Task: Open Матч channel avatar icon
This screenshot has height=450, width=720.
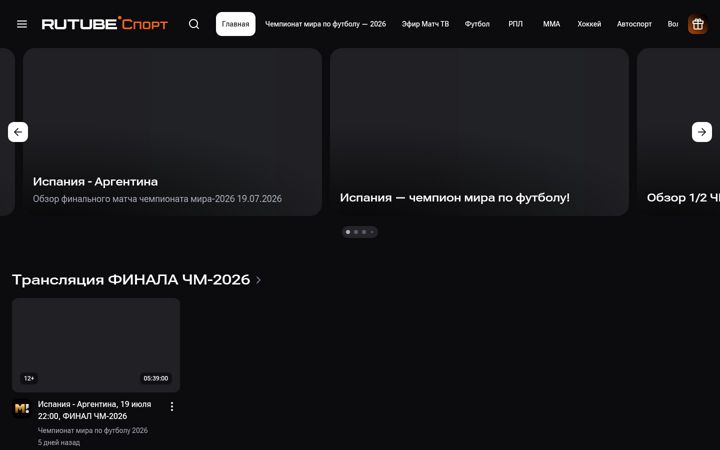Action: 22,408
